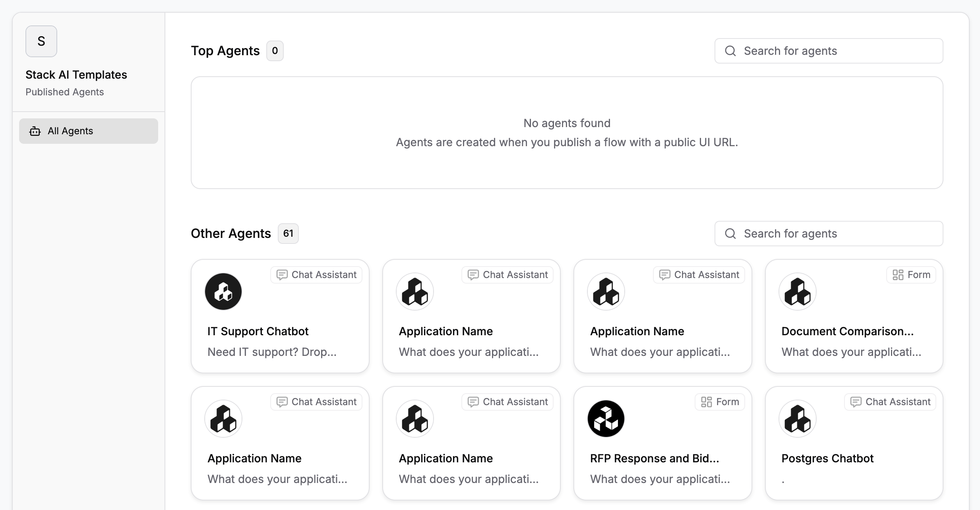Click the RFP Response and Bid avatar icon
This screenshot has width=980, height=510.
[x=606, y=419]
